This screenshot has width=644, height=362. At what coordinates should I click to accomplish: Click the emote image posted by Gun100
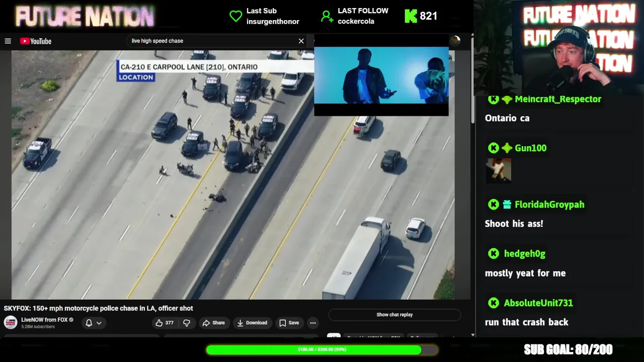499,170
